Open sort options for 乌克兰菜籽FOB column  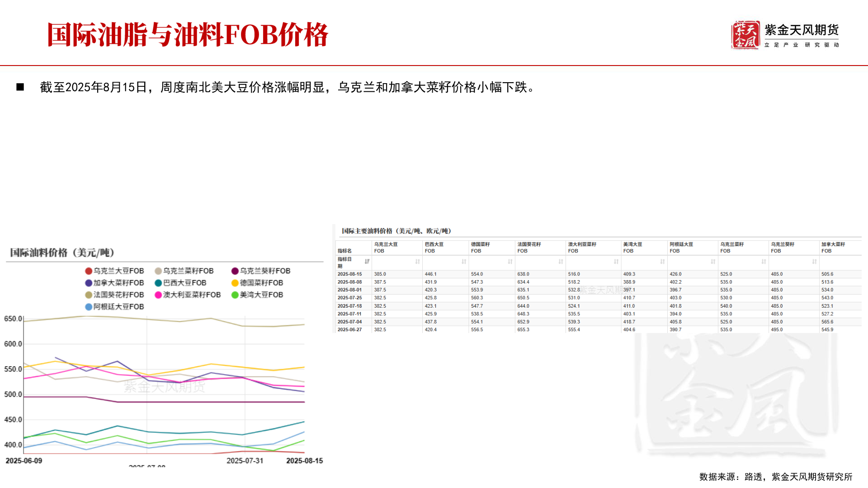[763, 261]
